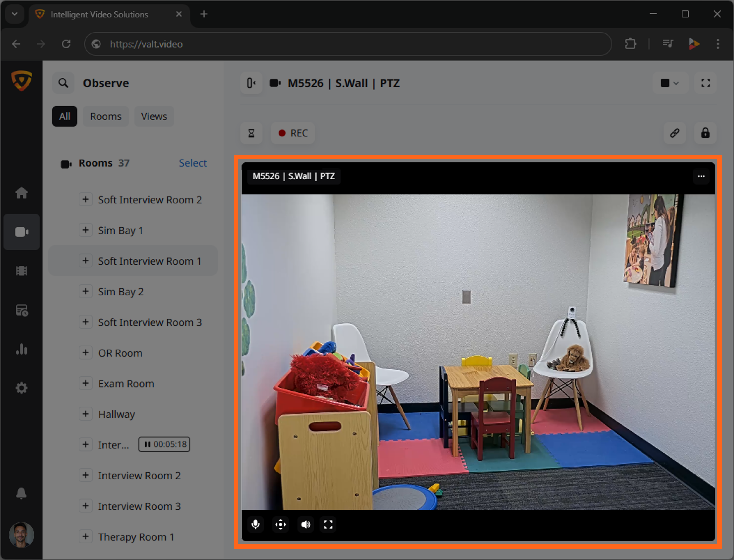Switch to the Rooms tab

click(106, 116)
